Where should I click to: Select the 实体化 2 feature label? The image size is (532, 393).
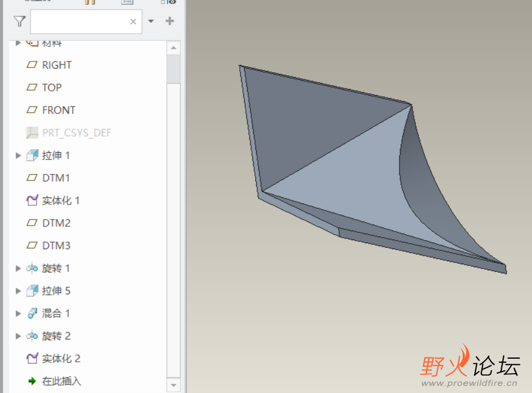[61, 359]
